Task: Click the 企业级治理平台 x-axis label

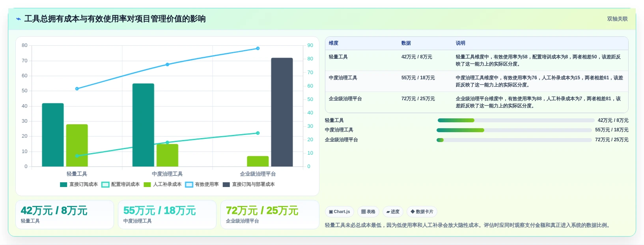Action: pos(258,174)
